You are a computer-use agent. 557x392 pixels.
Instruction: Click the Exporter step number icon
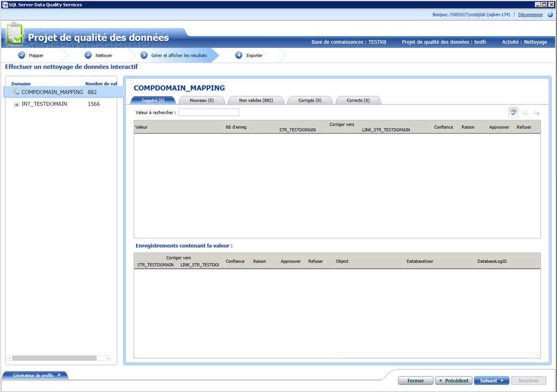(x=238, y=55)
